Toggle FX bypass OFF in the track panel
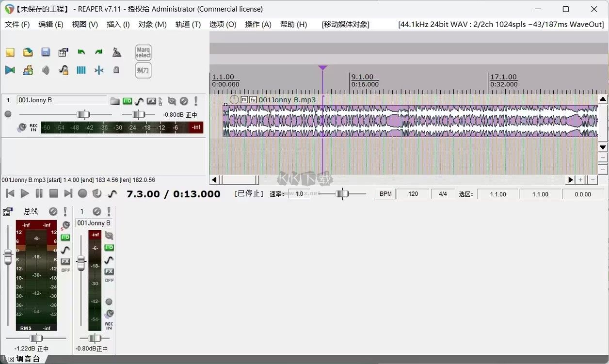The width and height of the screenshot is (609, 364). pos(160,101)
